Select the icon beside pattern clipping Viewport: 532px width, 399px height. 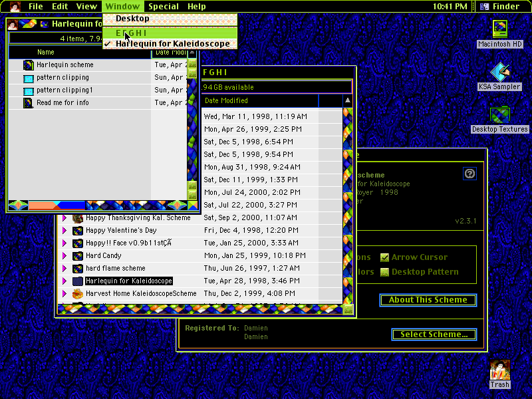pyautogui.click(x=28, y=78)
